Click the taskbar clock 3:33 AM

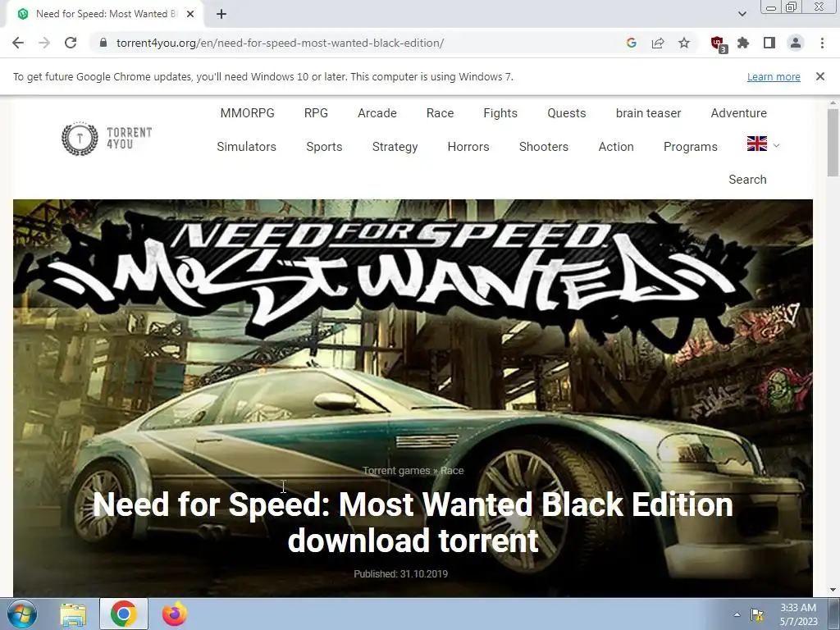tap(798, 614)
